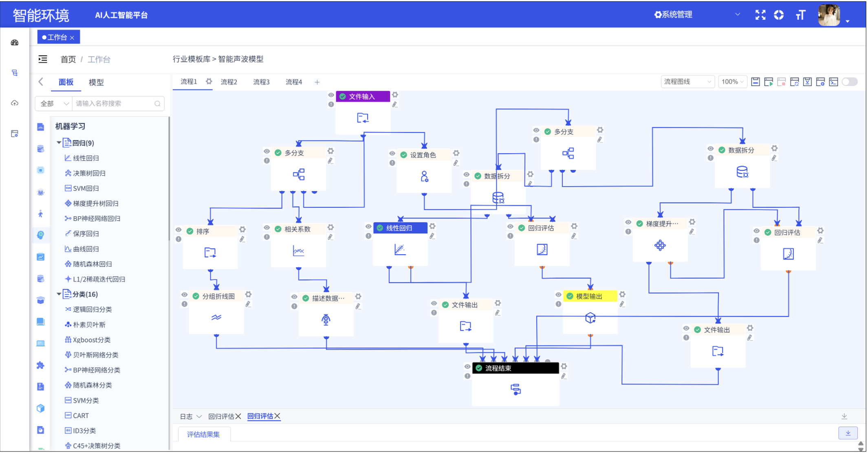Select 随机森林回归 in the component list
This screenshot has width=868, height=453.
click(92, 264)
